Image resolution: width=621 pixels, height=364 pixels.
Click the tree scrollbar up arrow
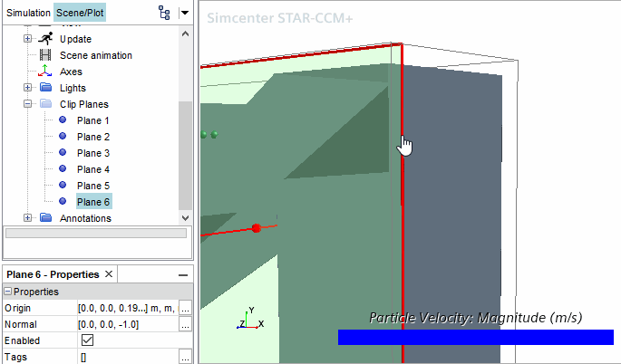point(185,34)
